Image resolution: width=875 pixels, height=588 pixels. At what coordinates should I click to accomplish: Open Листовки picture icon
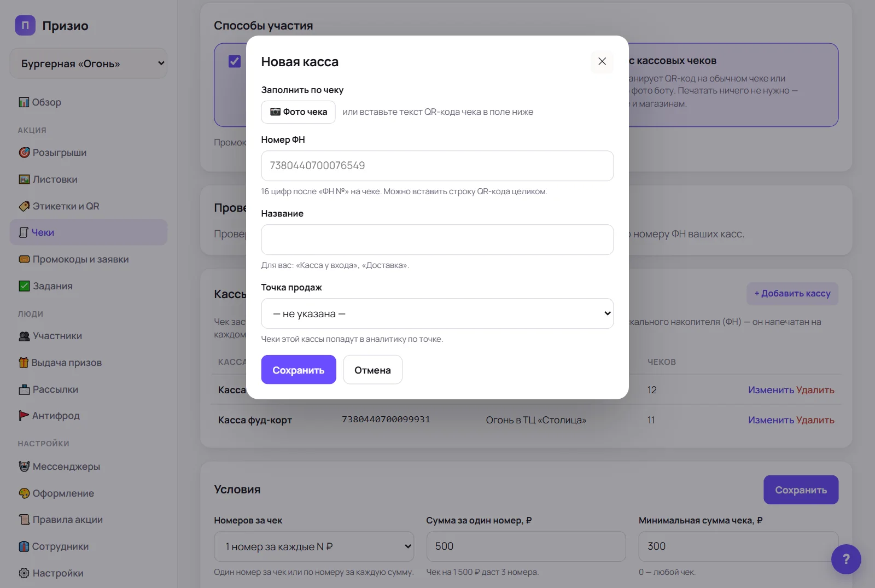[x=24, y=179]
